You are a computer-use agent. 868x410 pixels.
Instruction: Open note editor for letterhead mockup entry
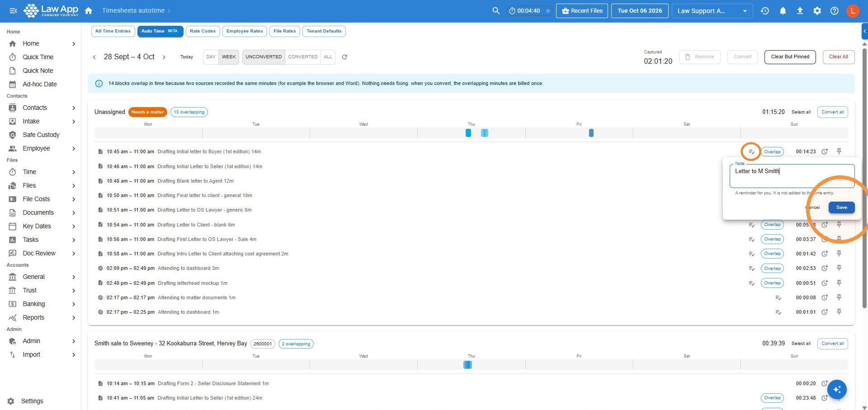(751, 283)
